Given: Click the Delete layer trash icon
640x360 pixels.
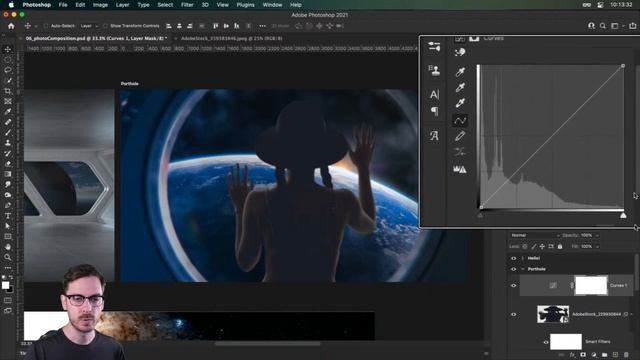Looking at the screenshot, I should (x=626, y=355).
